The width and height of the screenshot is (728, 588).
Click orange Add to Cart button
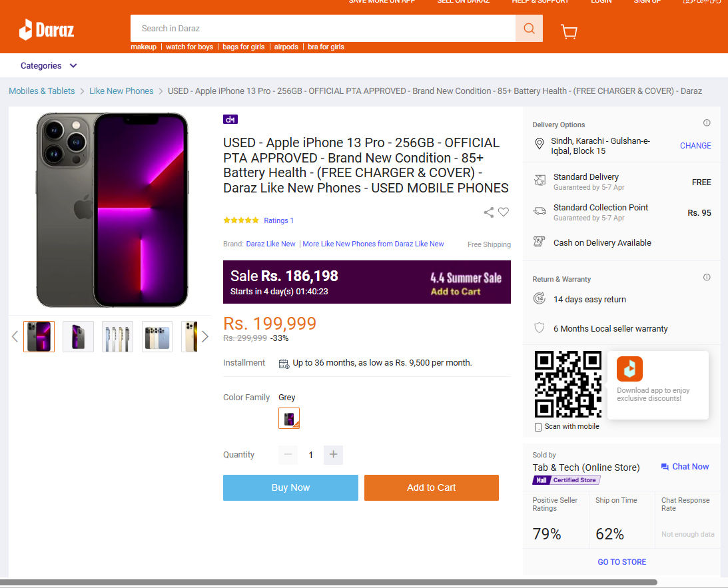[x=432, y=487]
